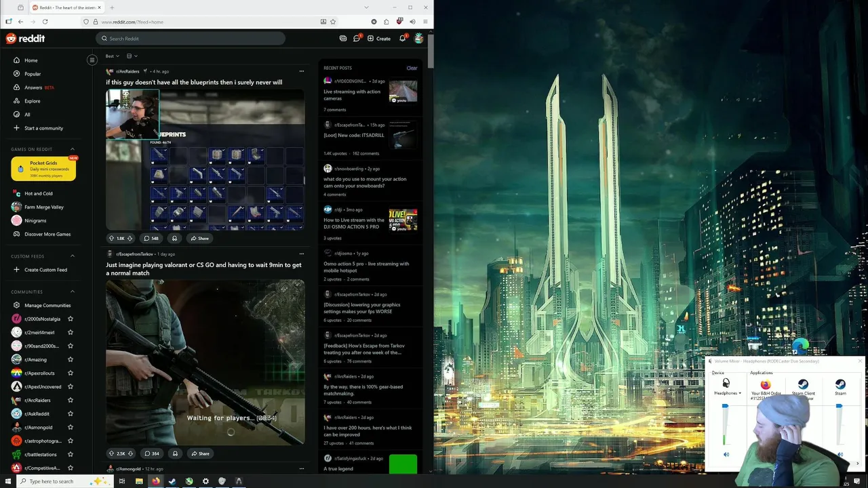The height and width of the screenshot is (488, 868).
Task: Open the Firefox list all tabs dropdown
Action: 366,7
